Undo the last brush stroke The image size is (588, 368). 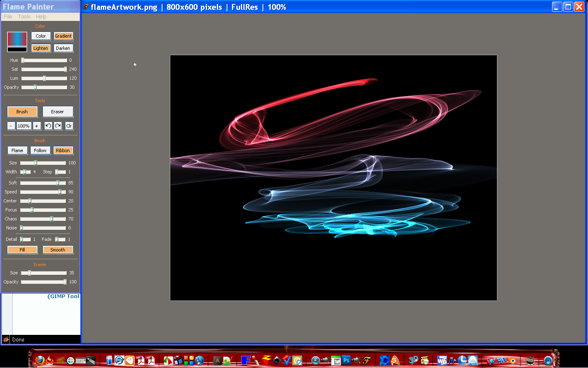tap(48, 126)
